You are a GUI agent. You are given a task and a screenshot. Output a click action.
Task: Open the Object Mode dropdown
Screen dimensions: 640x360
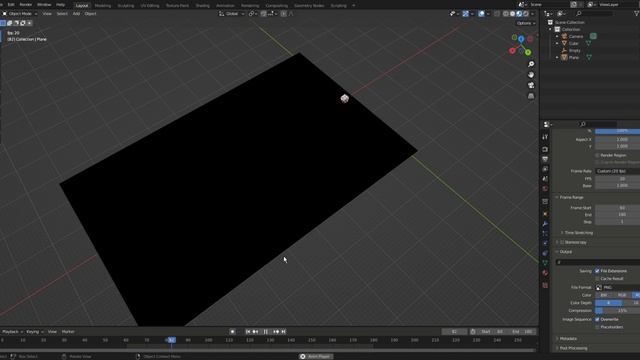[20, 13]
